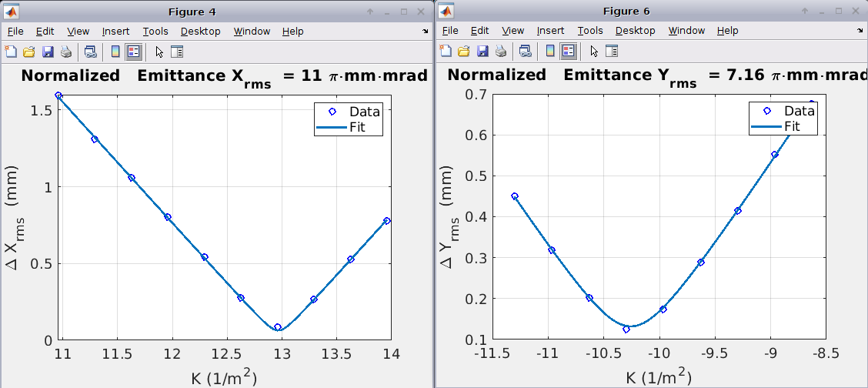Open a file from Figure 4 toolbar
The height and width of the screenshot is (388, 868).
point(29,52)
